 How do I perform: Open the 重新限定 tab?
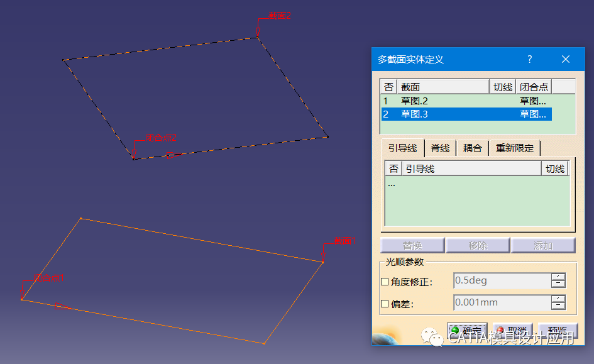tap(514, 148)
